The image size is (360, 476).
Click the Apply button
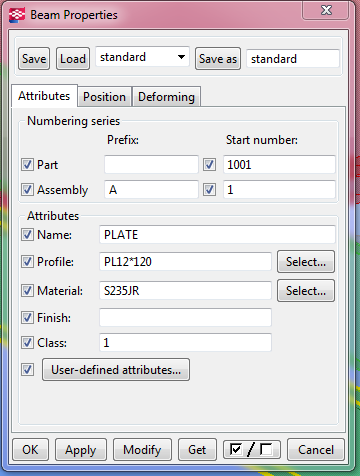(x=81, y=450)
